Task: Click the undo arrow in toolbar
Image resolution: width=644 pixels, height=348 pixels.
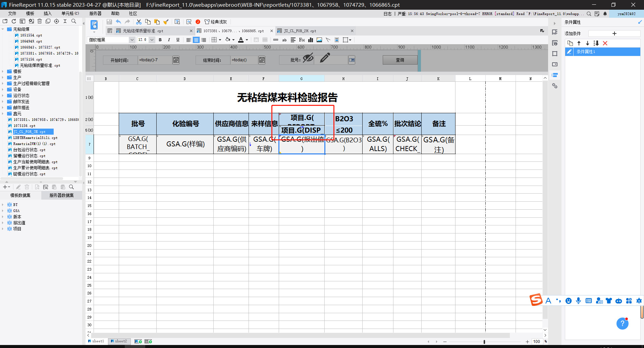Action: 118,22
